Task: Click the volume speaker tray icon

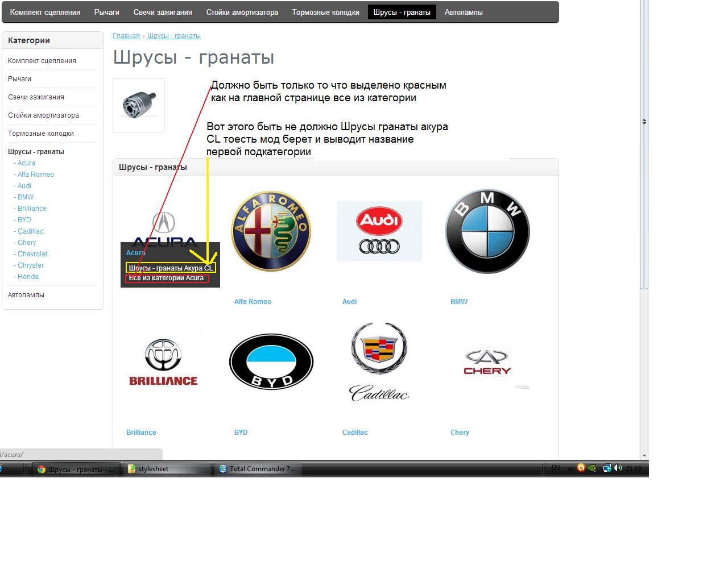Action: 618,468
